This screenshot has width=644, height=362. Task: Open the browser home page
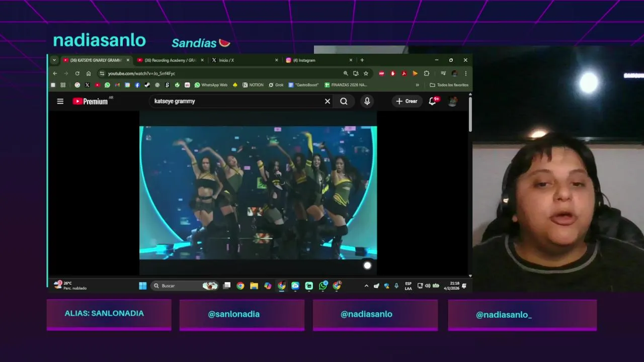coord(89,73)
